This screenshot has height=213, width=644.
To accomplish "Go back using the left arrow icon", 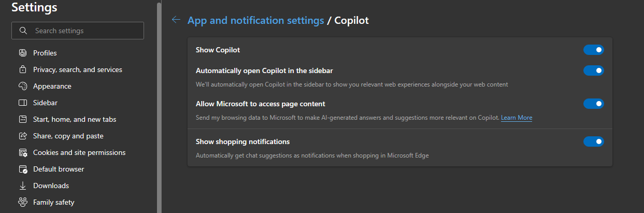I will [x=176, y=20].
